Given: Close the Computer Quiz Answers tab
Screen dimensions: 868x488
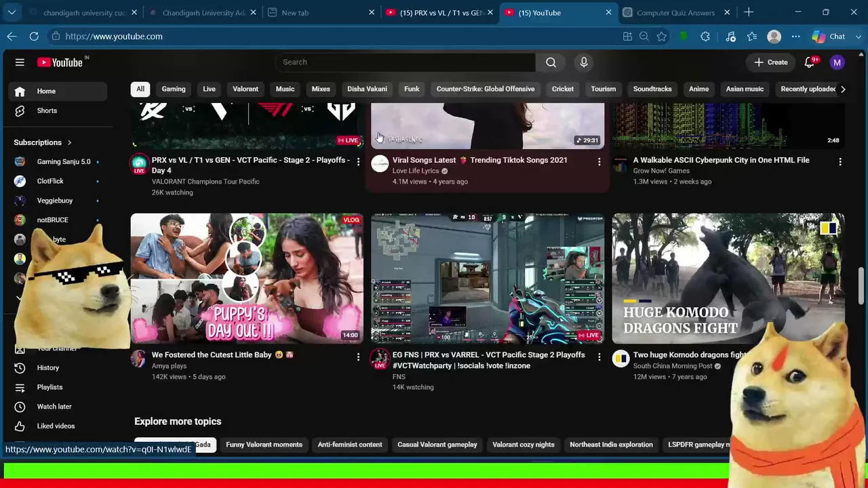Looking at the screenshot, I should [727, 13].
